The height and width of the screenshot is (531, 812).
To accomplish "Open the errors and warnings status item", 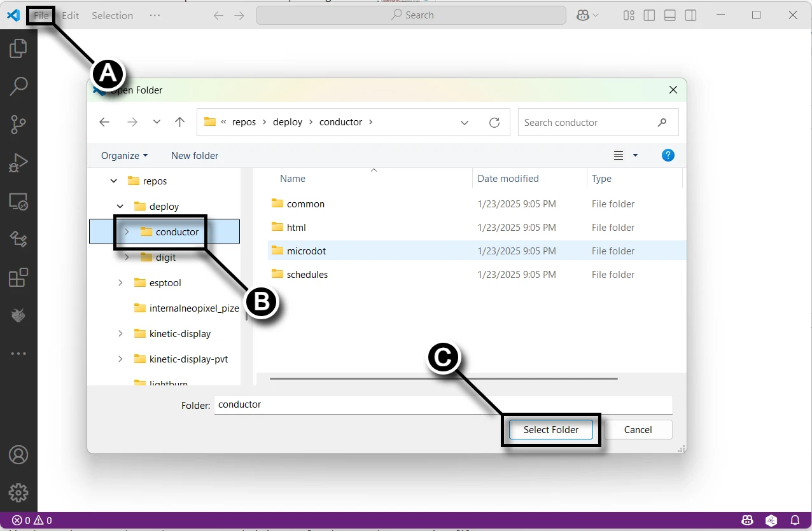I will click(32, 520).
